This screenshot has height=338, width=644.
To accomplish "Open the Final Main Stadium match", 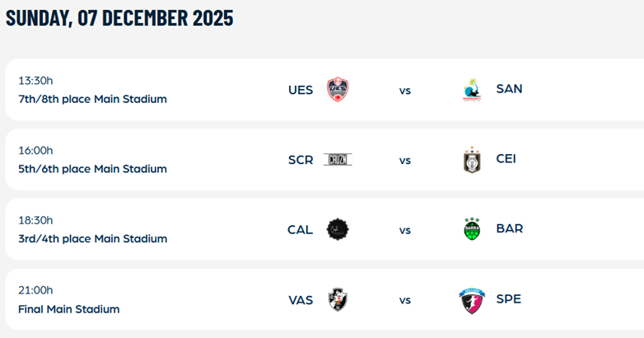I will [68, 309].
